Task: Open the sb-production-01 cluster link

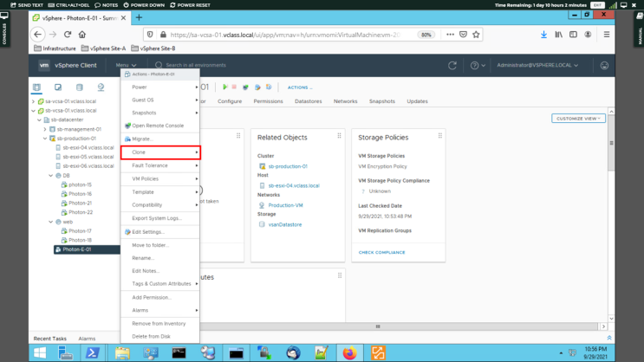Action: tap(288, 166)
